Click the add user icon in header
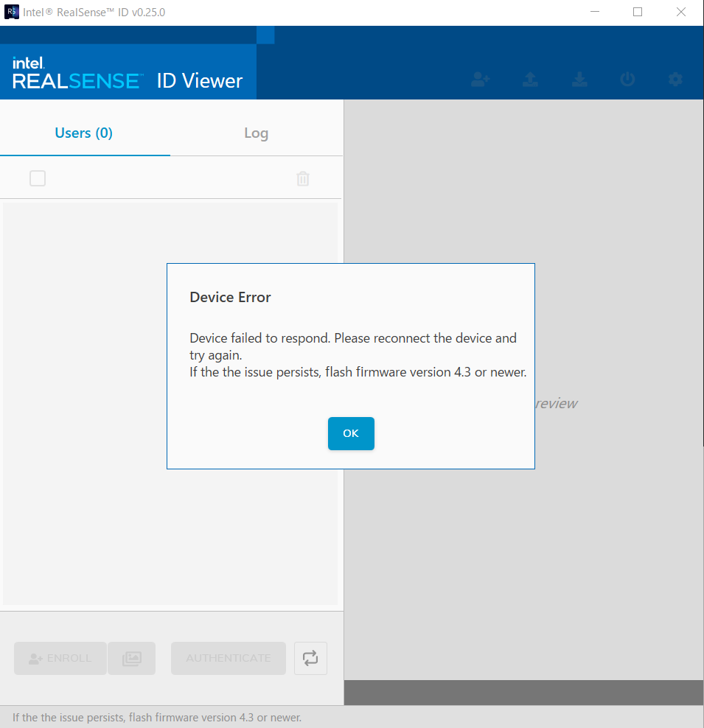The image size is (704, 728). coord(480,79)
